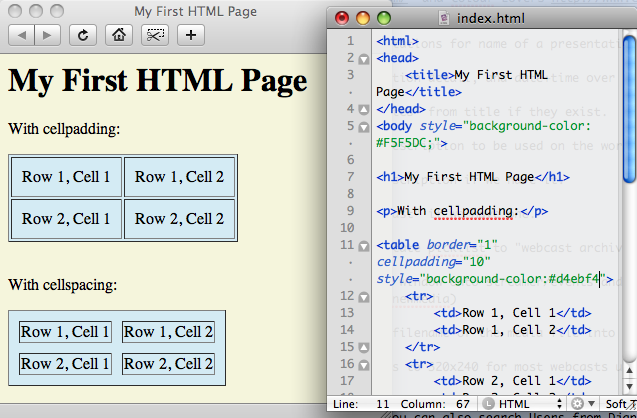
Task: Click Row 2, Cell 2 in cellpadding table
Action: [179, 219]
